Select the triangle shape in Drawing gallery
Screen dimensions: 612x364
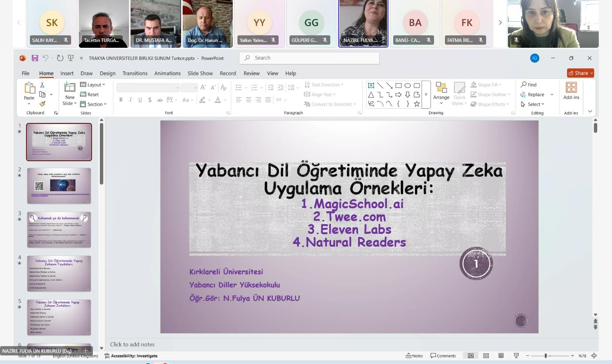(371, 95)
